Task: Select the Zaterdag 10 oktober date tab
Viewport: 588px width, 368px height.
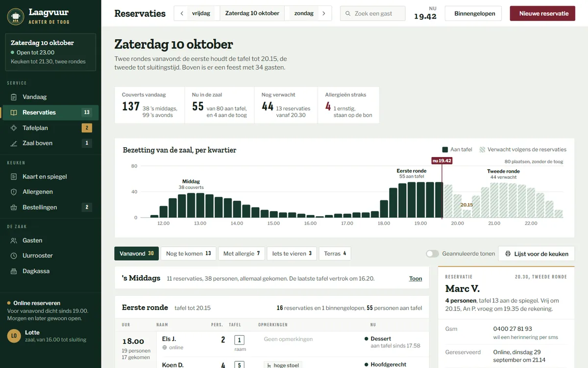Action: tap(252, 13)
